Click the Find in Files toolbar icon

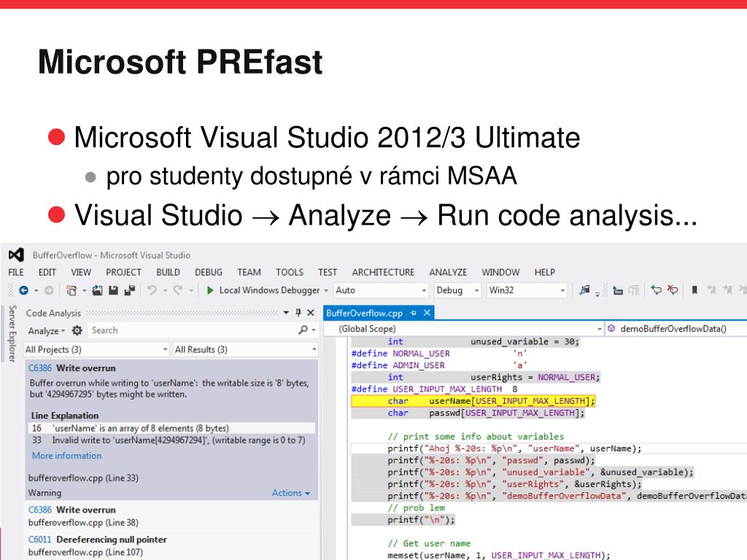pos(584,290)
